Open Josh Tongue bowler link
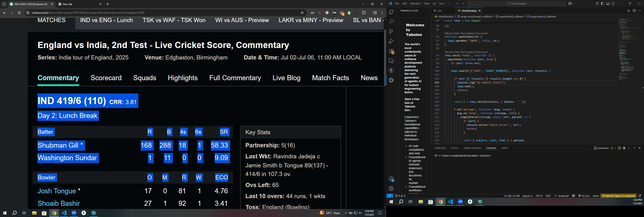The width and height of the screenshot is (644, 217). pyautogui.click(x=57, y=191)
